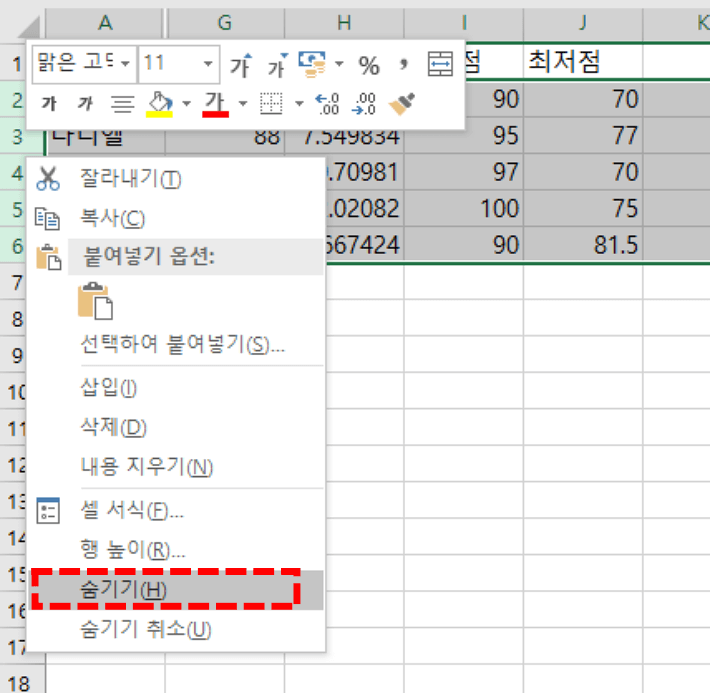Open accounting format dropdown arrow

(x=339, y=64)
